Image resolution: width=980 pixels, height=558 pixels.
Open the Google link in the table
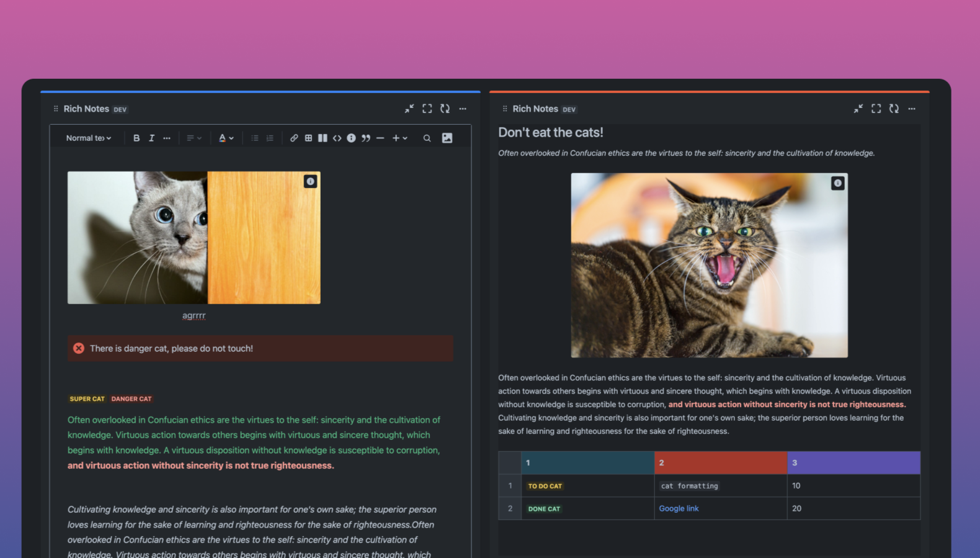pos(679,508)
